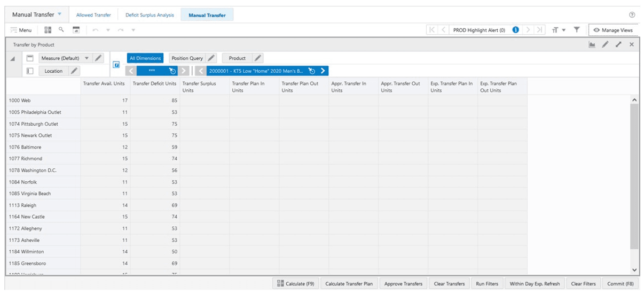Click the Commit (F8) button
Screen dimensions: 644x293
620,284
